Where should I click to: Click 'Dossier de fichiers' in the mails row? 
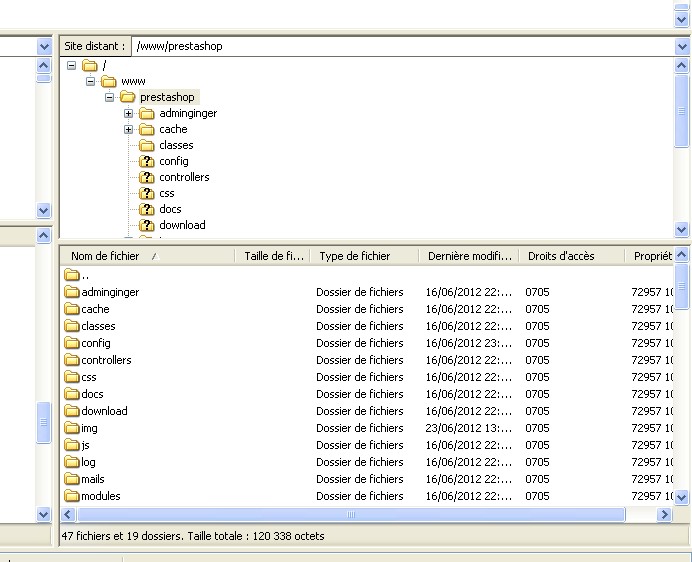360,479
